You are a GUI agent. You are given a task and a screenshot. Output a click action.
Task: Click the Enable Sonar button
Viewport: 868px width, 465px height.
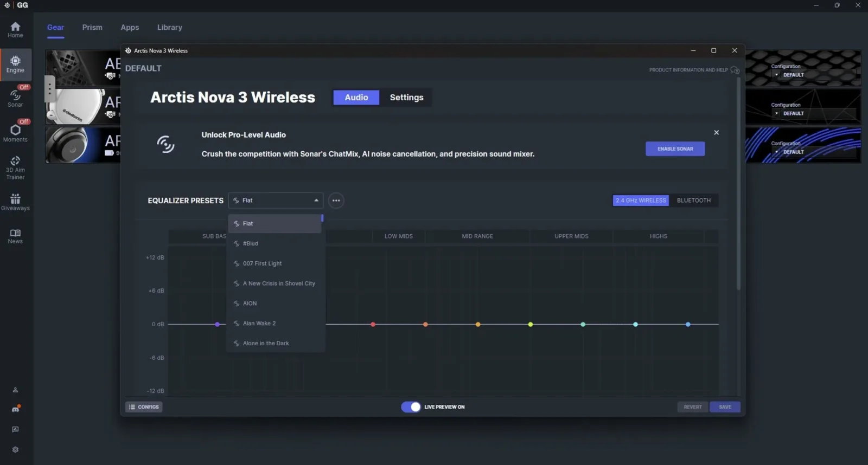point(675,149)
